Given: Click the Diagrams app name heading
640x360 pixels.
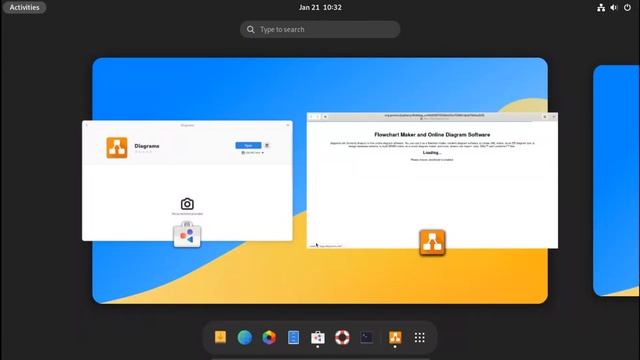Looking at the screenshot, I should click(x=147, y=146).
